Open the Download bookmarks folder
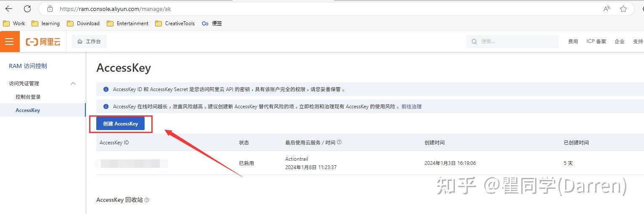 click(x=83, y=23)
